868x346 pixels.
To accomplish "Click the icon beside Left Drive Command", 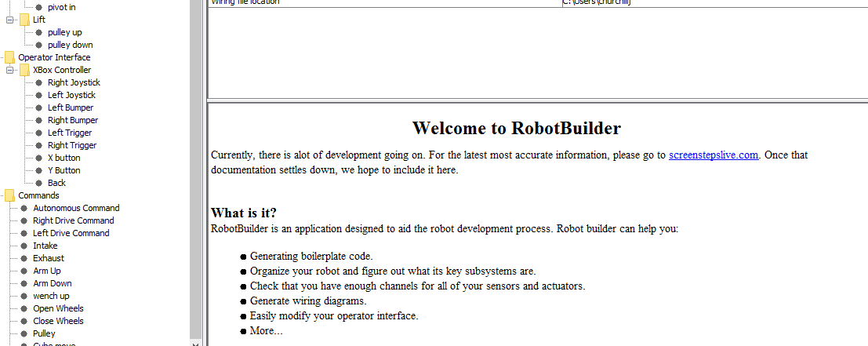I will [x=24, y=234].
